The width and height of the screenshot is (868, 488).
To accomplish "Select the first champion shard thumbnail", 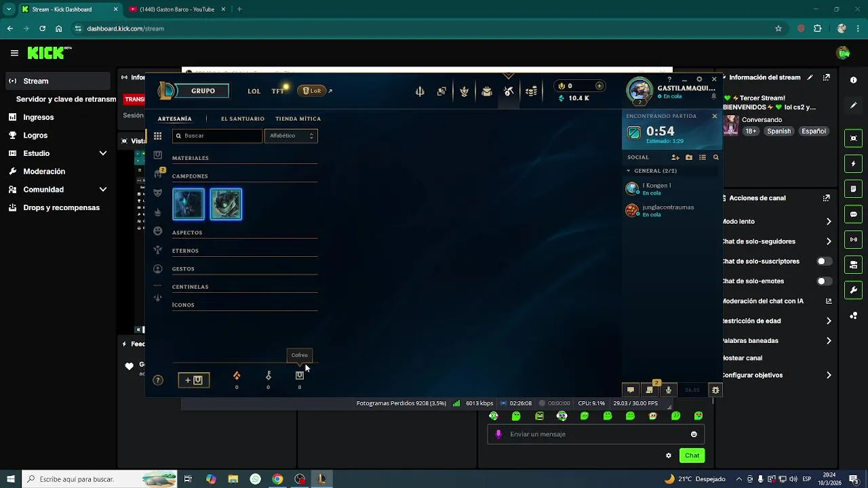I will [x=189, y=204].
